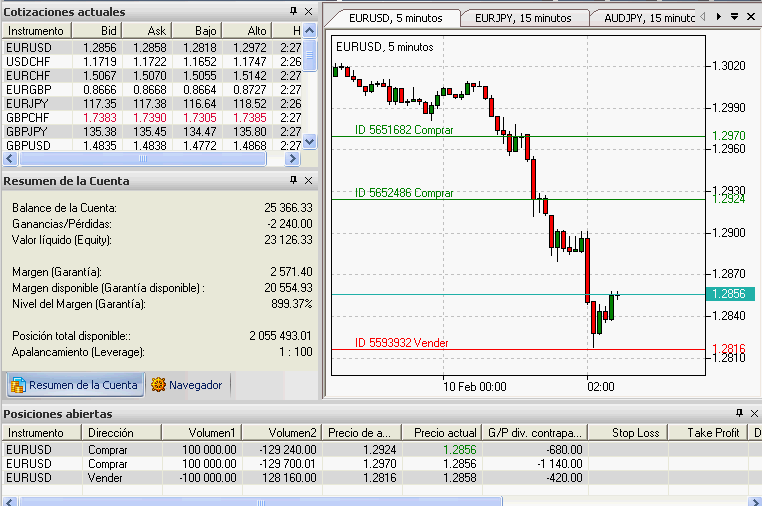Select the GBPUSD quote row
Screen dimensions: 762x506
[153, 145]
